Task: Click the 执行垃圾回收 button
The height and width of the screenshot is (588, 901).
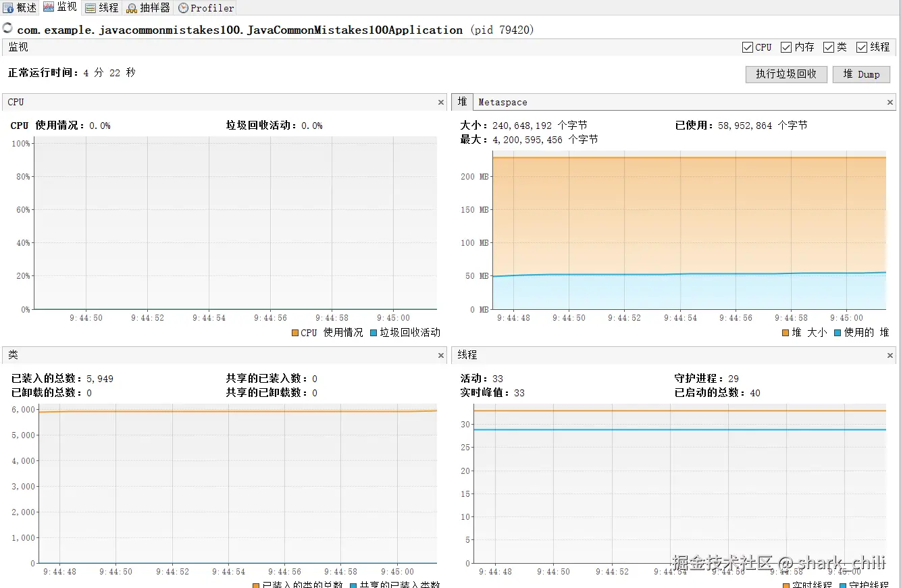Action: coord(786,74)
